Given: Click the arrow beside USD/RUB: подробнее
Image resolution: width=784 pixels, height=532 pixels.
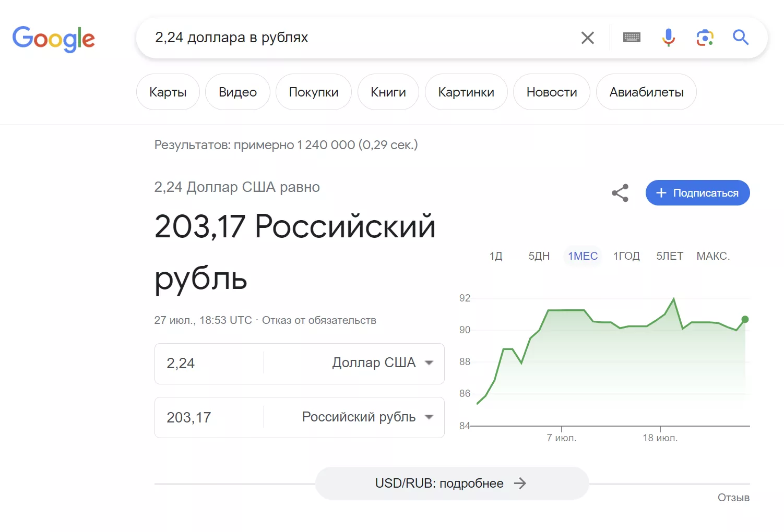Looking at the screenshot, I should tap(520, 483).
